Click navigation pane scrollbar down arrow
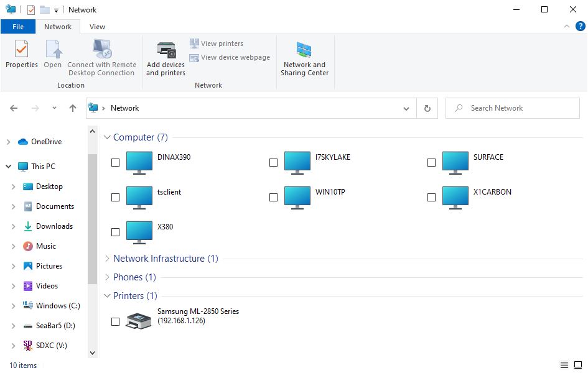 coord(92,352)
